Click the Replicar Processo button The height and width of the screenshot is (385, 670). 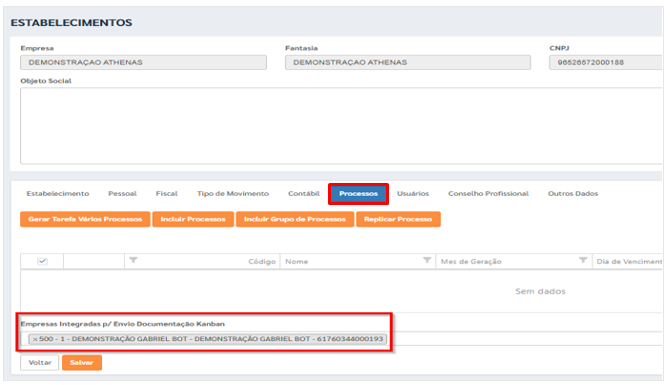point(398,219)
